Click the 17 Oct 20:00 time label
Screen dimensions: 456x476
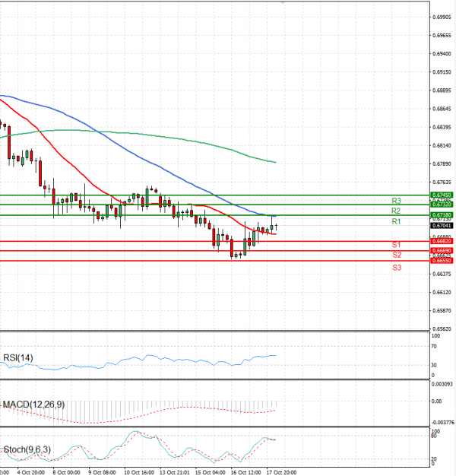point(281,472)
